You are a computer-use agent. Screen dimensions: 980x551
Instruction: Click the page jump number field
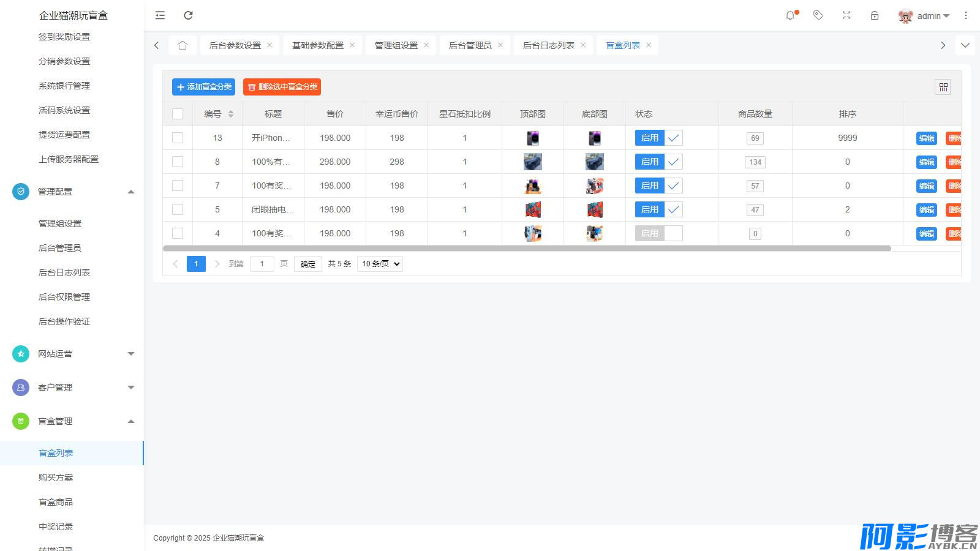262,264
